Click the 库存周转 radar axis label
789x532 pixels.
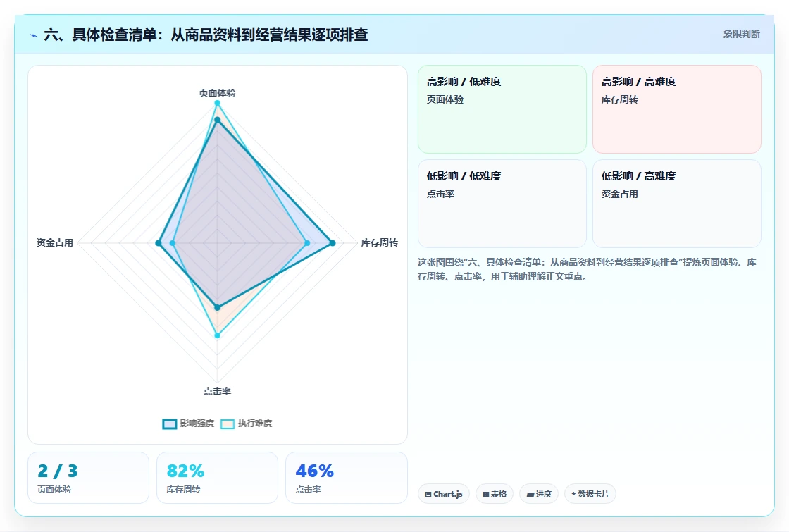coord(380,242)
